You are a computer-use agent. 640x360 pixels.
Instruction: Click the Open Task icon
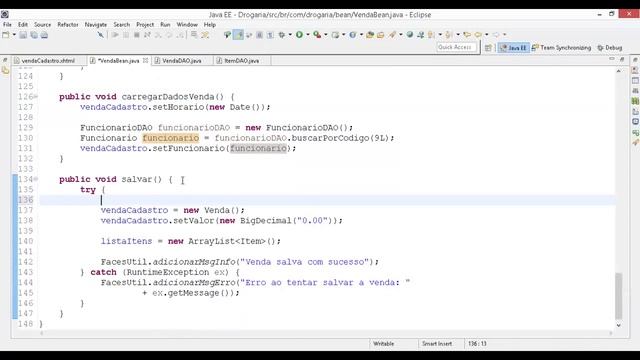pyautogui.click(x=380, y=35)
